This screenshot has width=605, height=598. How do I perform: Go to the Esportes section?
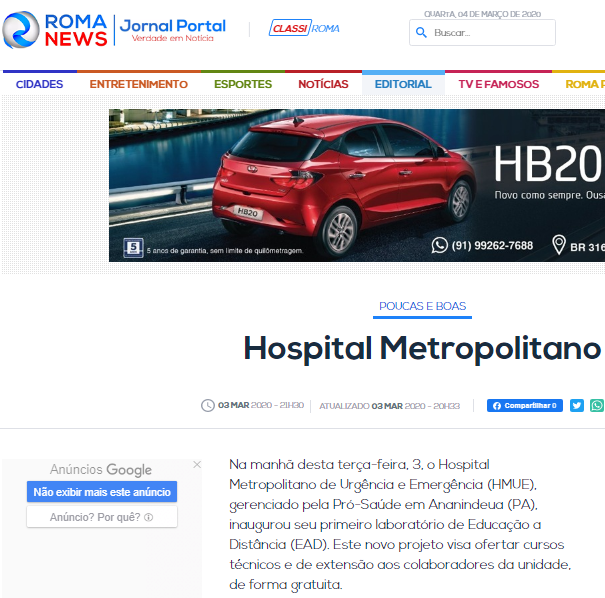click(x=242, y=84)
